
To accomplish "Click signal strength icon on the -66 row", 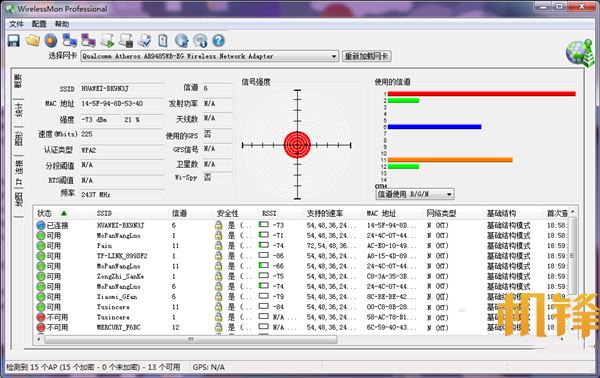I will 264,266.
